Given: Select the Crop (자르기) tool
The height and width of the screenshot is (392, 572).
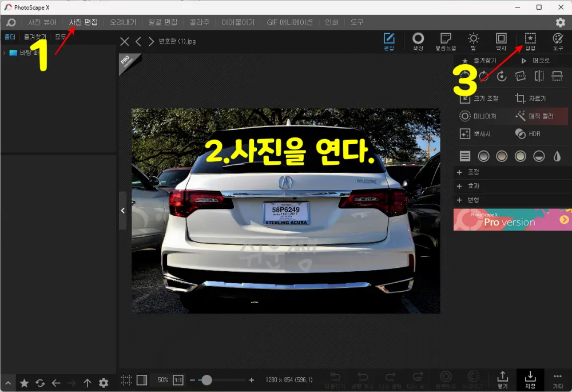Looking at the screenshot, I should tap(530, 98).
